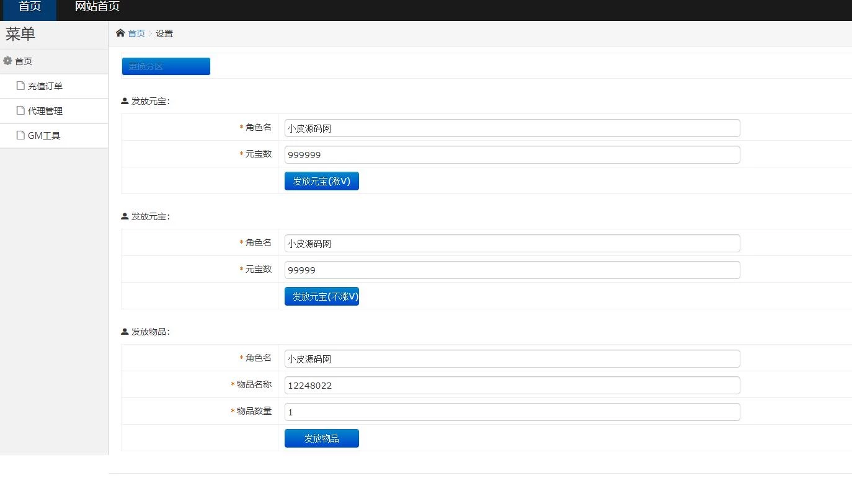Click the 发放元宝(不涨V) button

(x=321, y=296)
